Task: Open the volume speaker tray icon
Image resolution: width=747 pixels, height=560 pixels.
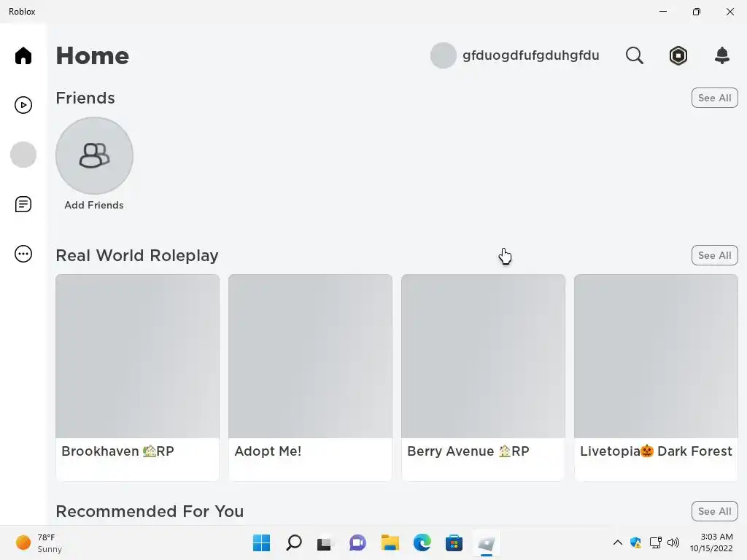Action: pos(673,542)
